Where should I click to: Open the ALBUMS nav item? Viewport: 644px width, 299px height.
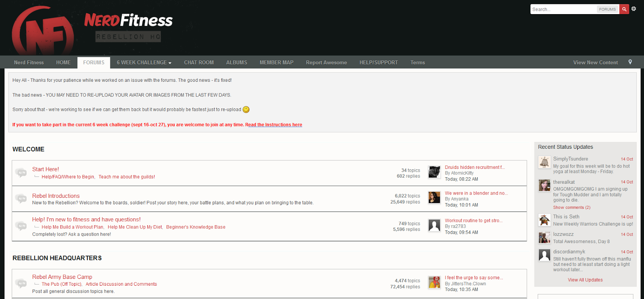(x=237, y=62)
